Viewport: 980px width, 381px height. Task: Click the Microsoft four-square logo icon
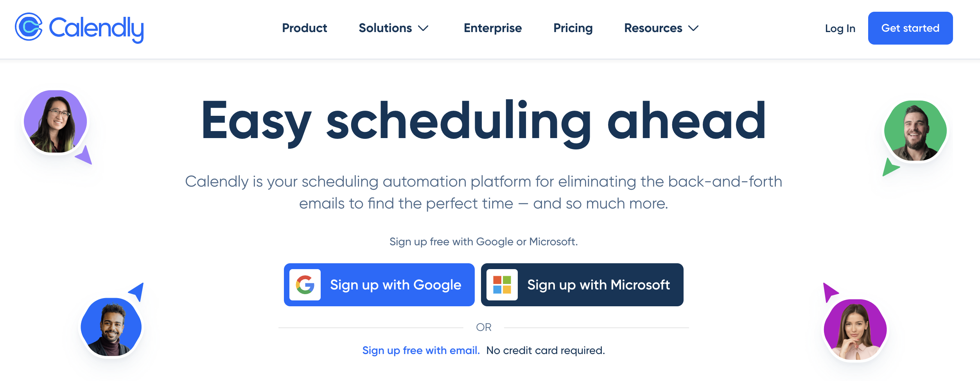(x=502, y=285)
